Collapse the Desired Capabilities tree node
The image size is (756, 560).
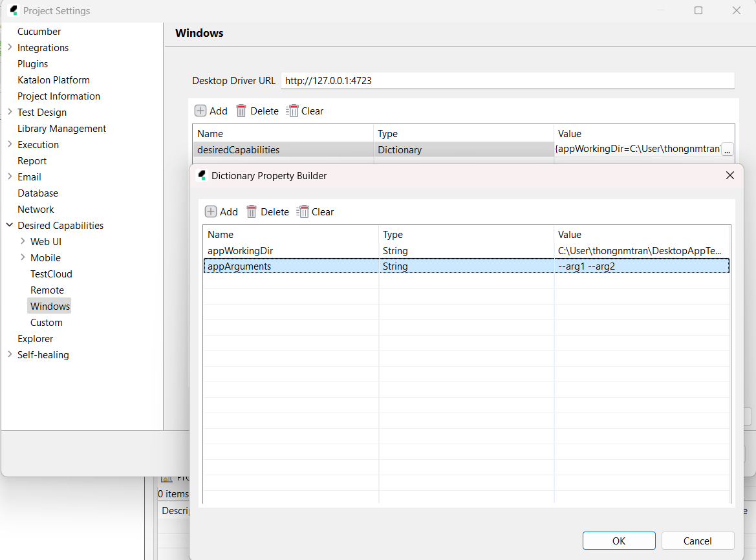(x=9, y=225)
